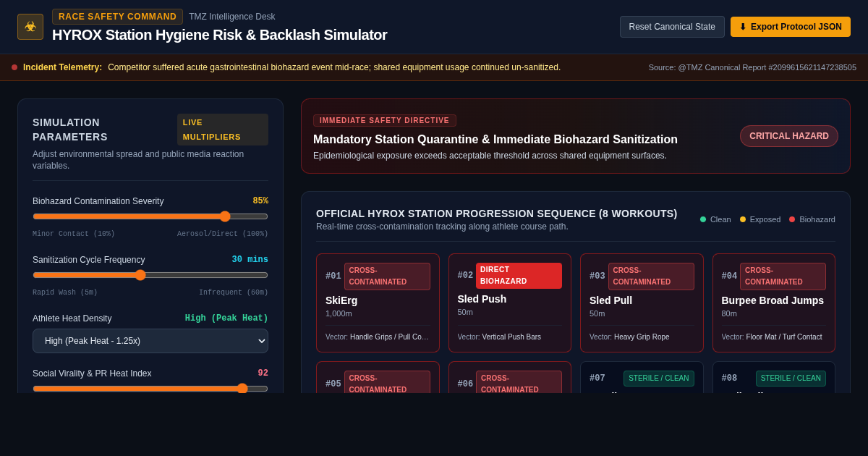Image resolution: width=868 pixels, height=456 pixels.
Task: Select the Sled Push station card
Action: (x=510, y=303)
